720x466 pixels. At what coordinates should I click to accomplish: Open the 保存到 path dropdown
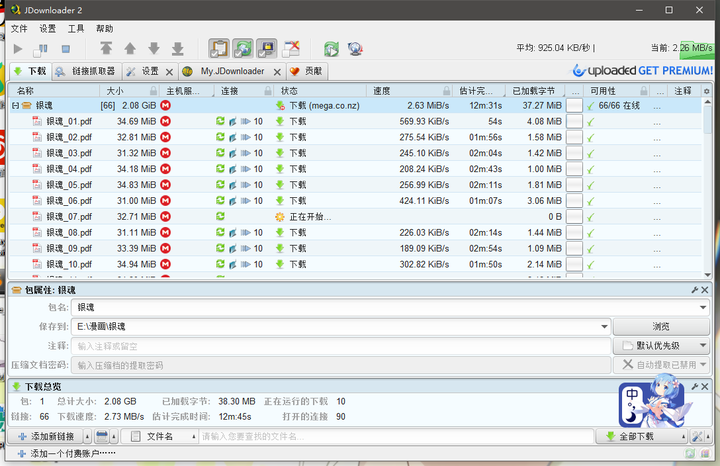click(x=604, y=327)
